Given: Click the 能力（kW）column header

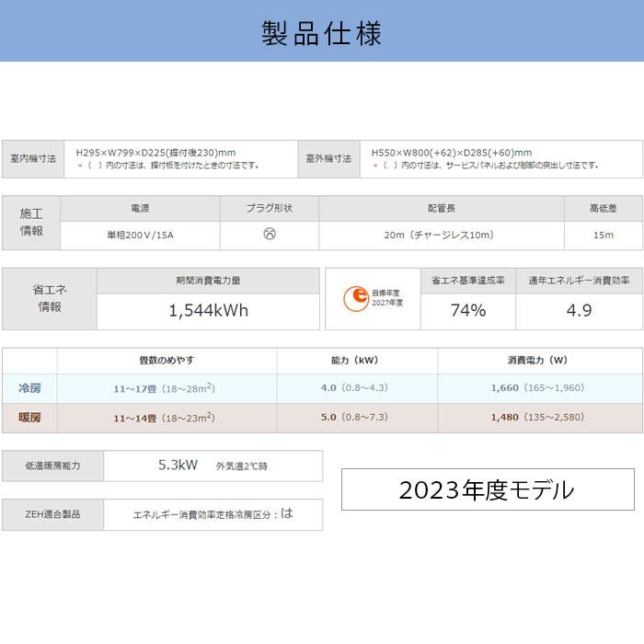Looking at the screenshot, I should click(355, 361).
